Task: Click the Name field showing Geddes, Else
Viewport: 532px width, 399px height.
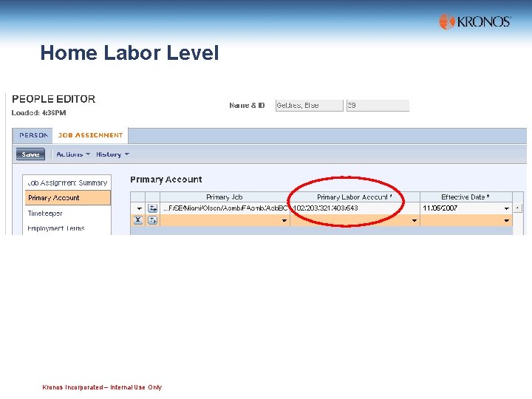Action: point(309,106)
